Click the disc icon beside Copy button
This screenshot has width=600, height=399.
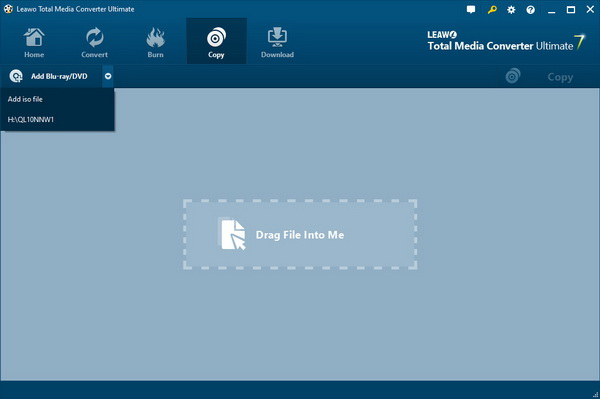click(x=513, y=76)
